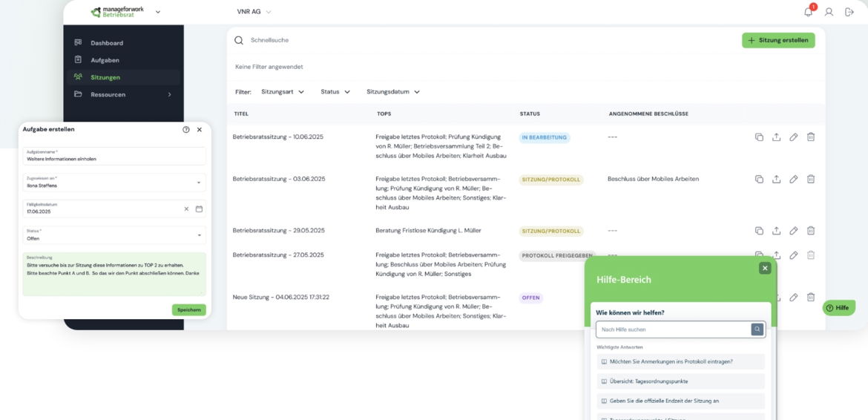Viewport: 868px width, 420px height.
Task: Click Beratung Fristlose Kündigung L. Müller
Action: click(429, 231)
